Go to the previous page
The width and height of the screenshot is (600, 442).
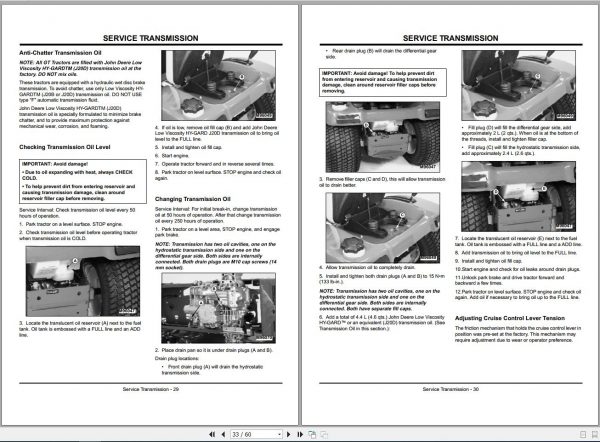pyautogui.click(x=223, y=434)
